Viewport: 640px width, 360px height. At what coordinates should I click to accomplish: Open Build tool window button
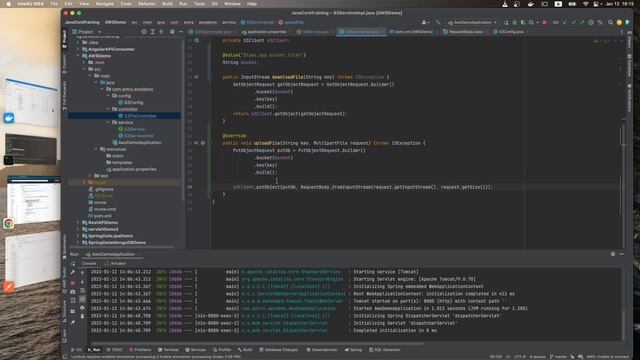pyautogui.click(x=245, y=350)
